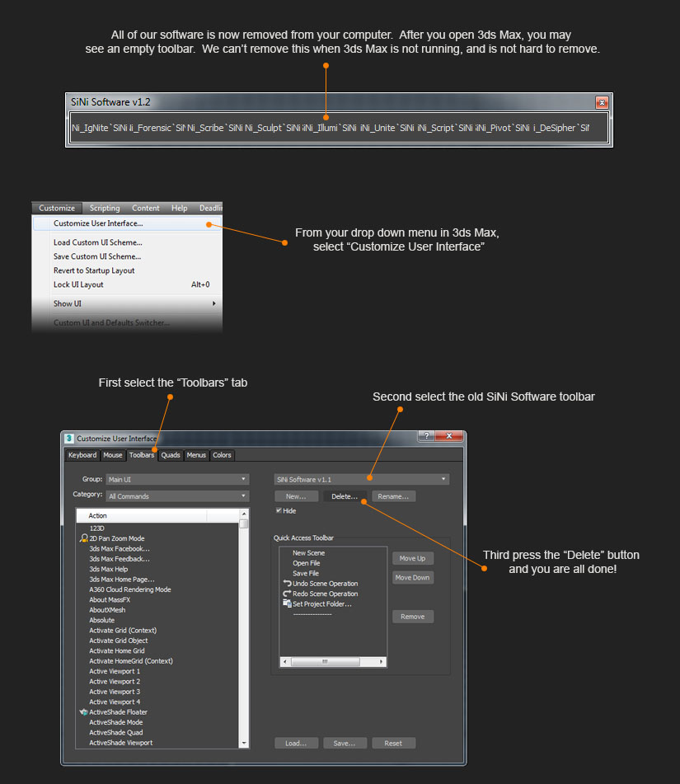The width and height of the screenshot is (680, 784).
Task: Select About MassFX action
Action: coord(110,600)
